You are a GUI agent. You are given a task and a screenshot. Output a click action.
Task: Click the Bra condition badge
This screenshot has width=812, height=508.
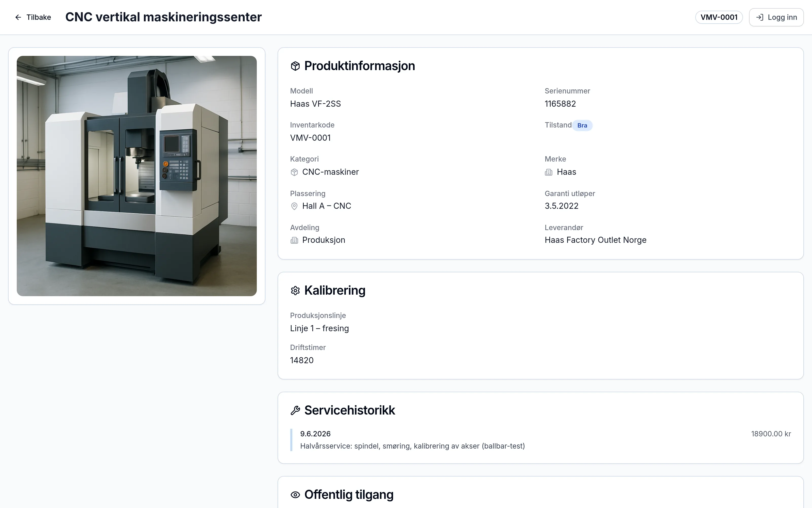582,125
